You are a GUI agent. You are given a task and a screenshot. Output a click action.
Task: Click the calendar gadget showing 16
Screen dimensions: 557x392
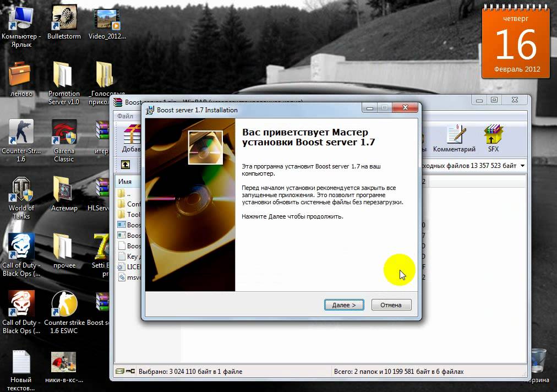(516, 41)
